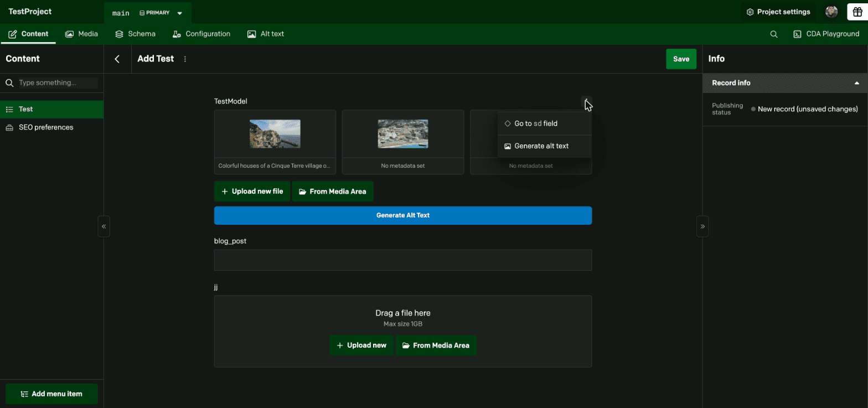
Task: Click Add menu item button
Action: 51,394
